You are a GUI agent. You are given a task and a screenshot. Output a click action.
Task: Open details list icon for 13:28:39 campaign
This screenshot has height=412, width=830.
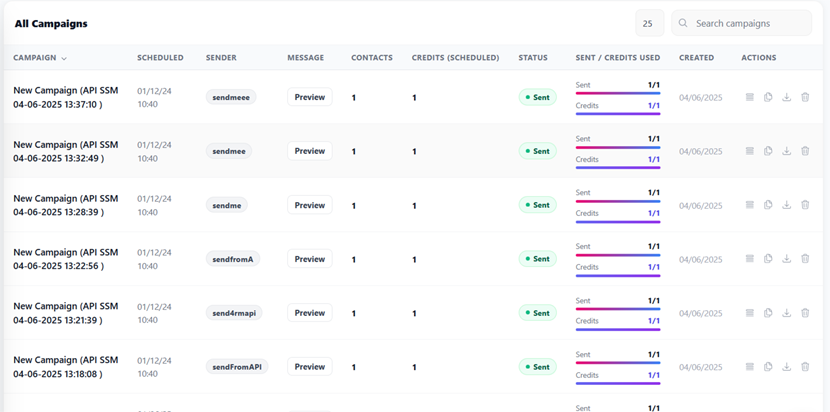(750, 204)
